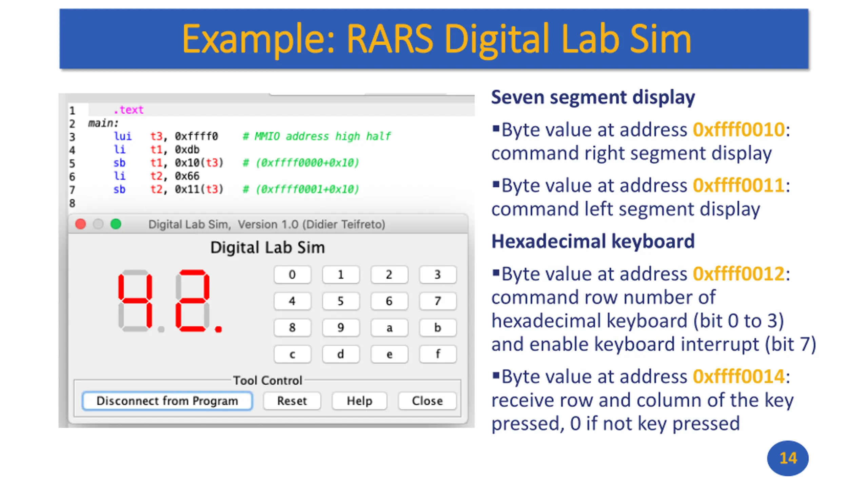This screenshot has width=868, height=488.
Task: Click the main: label in the editor
Action: (x=103, y=123)
